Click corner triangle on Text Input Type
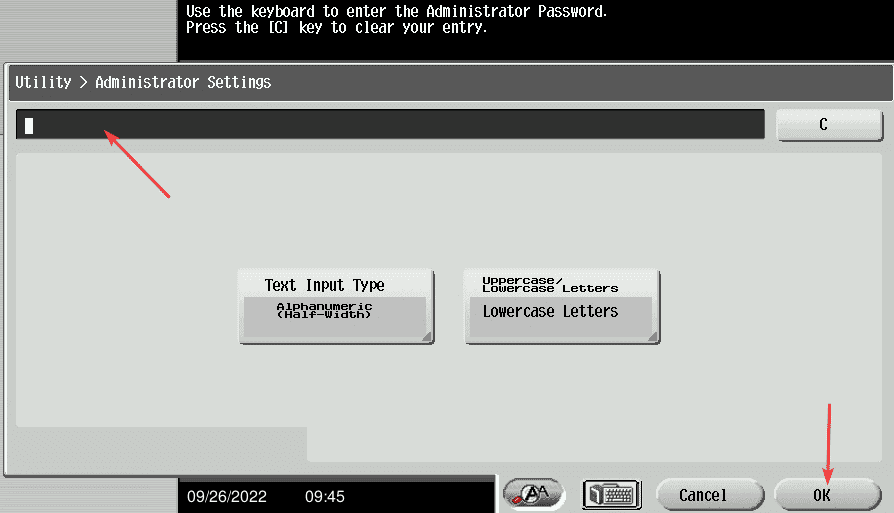The height and width of the screenshot is (513, 894). tap(427, 337)
